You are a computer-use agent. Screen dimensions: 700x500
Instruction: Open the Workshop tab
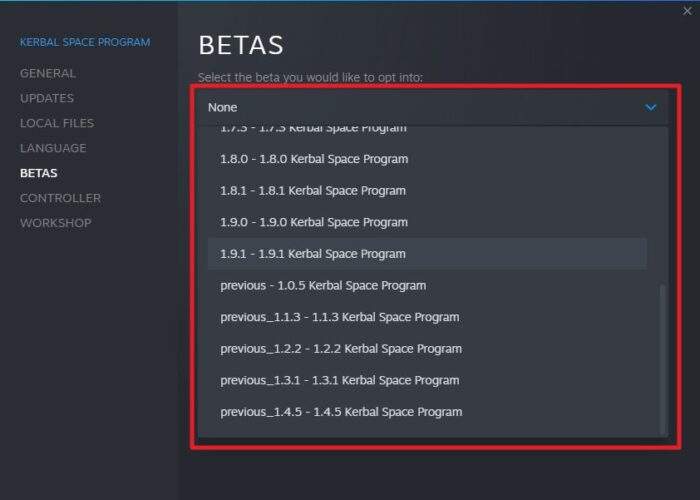tap(56, 223)
